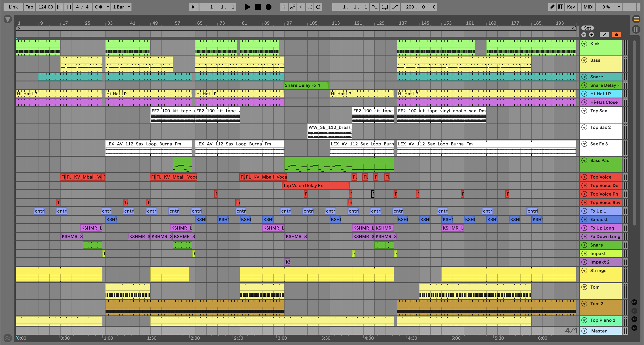The image size is (644, 345).
Task: Open MIDI map mode
Action: click(x=588, y=7)
